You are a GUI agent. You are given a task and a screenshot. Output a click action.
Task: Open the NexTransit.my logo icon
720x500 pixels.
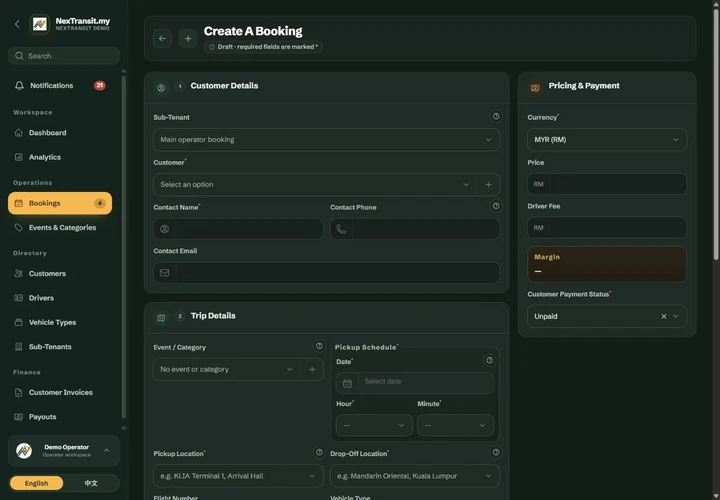tap(40, 24)
